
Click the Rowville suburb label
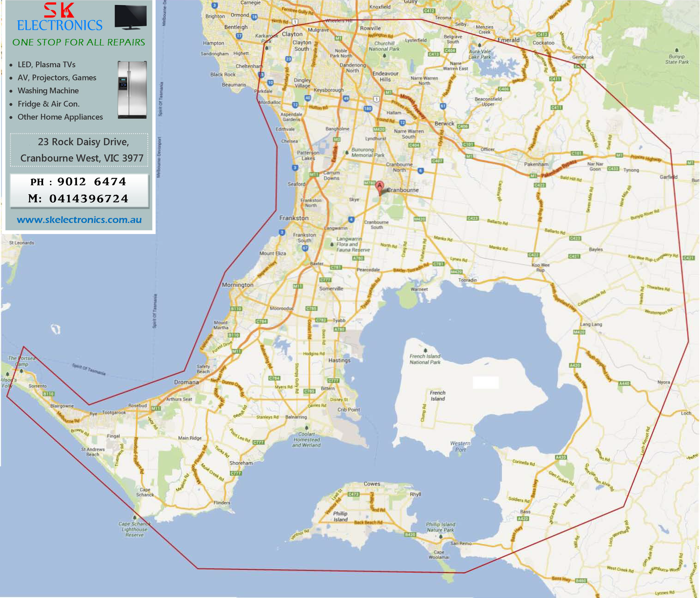(x=370, y=28)
